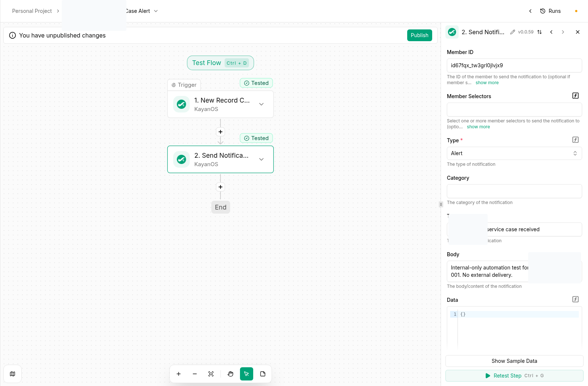Click the title field with service case received
This screenshot has height=386, width=588.
(x=514, y=229)
